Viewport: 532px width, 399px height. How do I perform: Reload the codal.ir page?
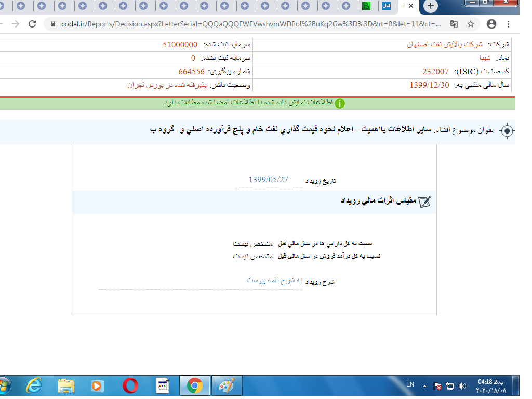tap(32, 24)
